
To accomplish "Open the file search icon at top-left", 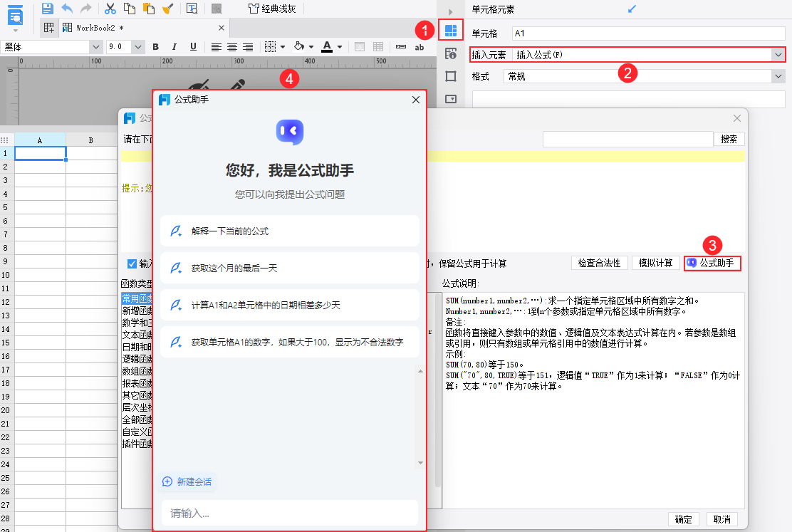I will tap(15, 15).
